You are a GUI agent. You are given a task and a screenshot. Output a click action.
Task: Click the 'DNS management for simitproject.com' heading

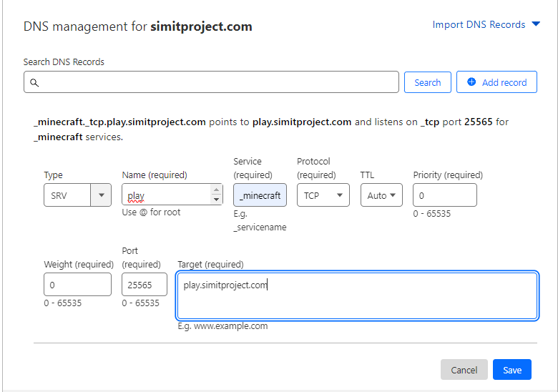coord(138,26)
